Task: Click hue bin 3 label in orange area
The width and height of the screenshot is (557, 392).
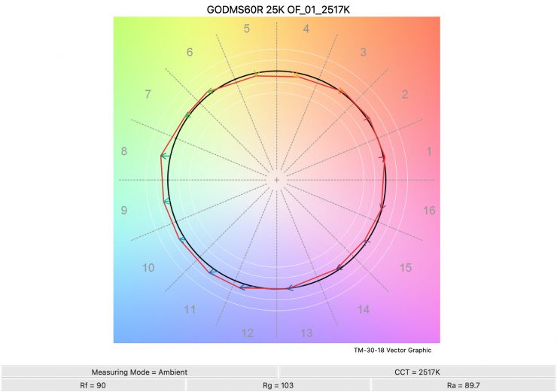Action: point(364,52)
